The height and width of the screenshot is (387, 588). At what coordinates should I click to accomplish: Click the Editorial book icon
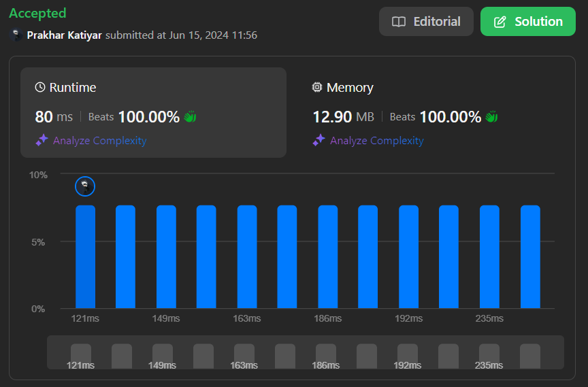[399, 22]
